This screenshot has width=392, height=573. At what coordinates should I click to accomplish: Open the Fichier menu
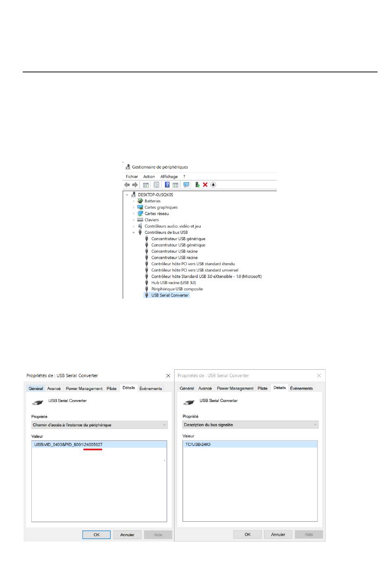132,176
